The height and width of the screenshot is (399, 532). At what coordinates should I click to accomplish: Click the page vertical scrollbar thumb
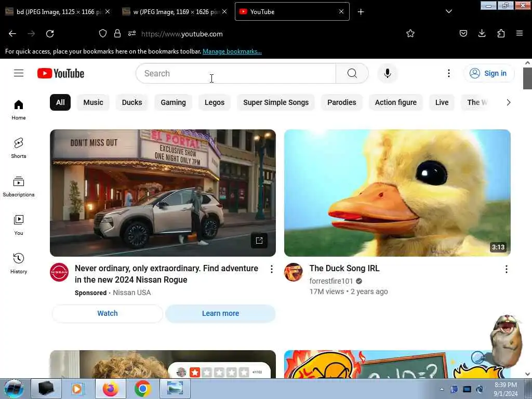(x=527, y=78)
